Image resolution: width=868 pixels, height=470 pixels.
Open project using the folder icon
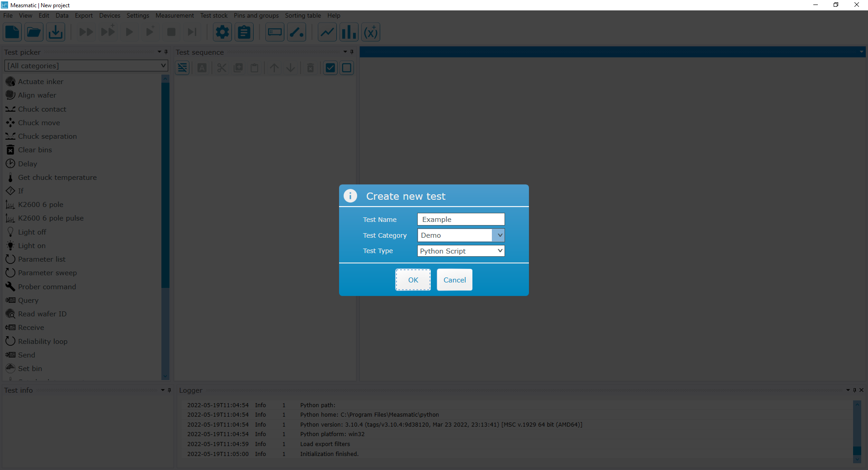point(34,32)
